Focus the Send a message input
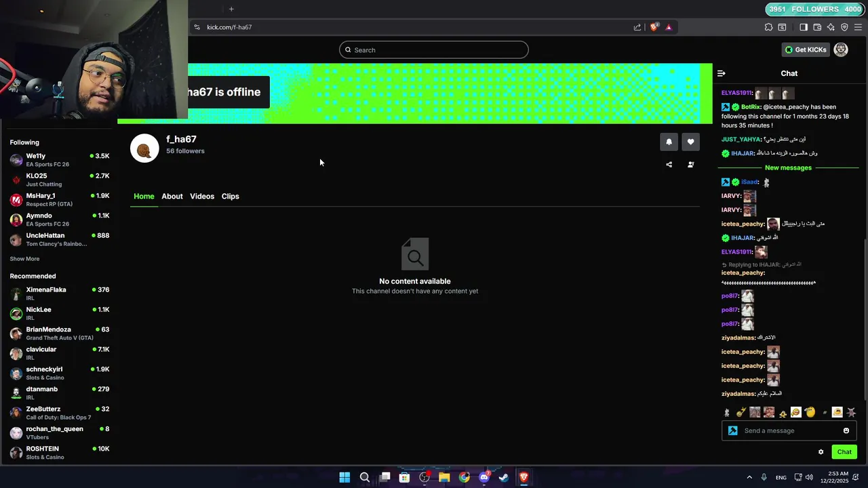868x488 pixels. click(x=790, y=431)
